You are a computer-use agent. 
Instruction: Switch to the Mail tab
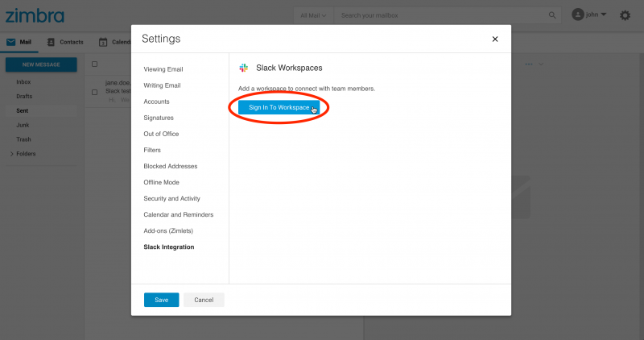[19, 42]
